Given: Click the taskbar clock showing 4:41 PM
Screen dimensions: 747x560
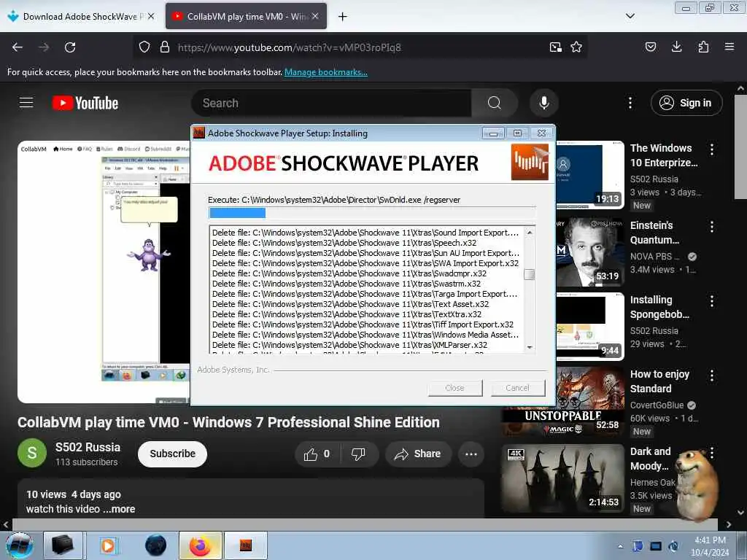Looking at the screenshot, I should point(710,546).
